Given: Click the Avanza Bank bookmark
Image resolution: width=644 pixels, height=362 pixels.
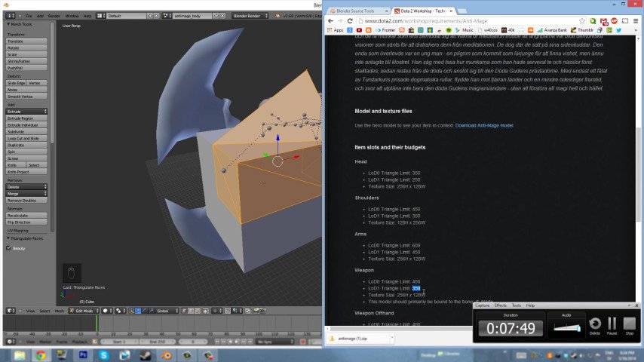Looking at the screenshot, I should (552, 30).
